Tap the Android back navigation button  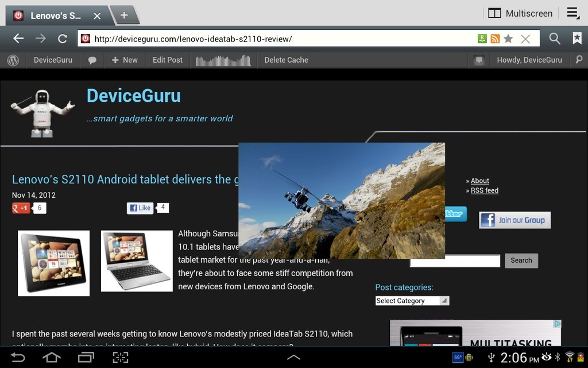[18, 357]
